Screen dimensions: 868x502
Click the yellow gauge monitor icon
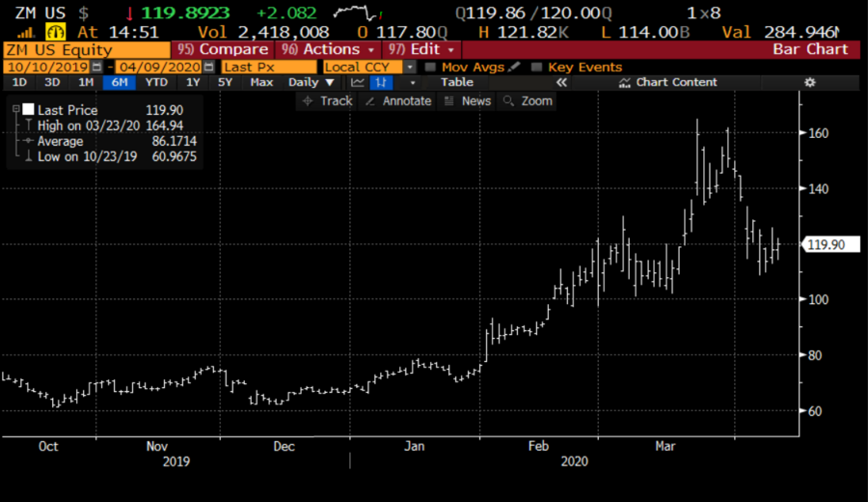coord(55,32)
